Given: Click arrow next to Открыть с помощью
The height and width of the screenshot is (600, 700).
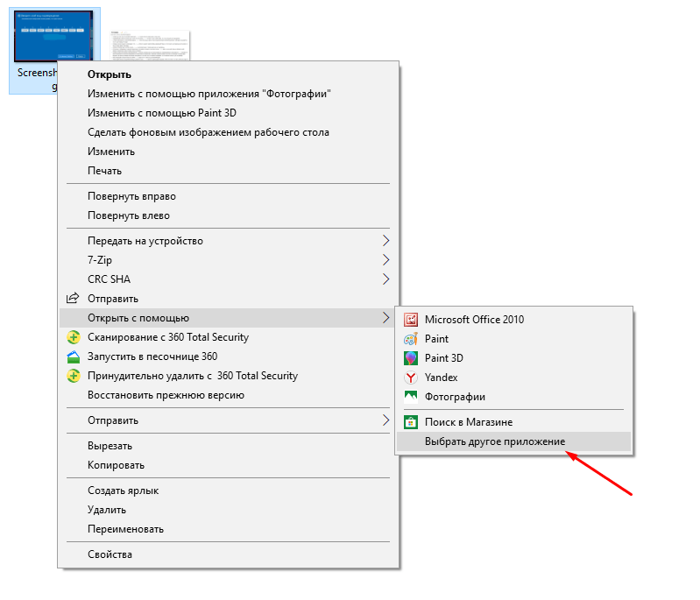Looking at the screenshot, I should coord(386,318).
